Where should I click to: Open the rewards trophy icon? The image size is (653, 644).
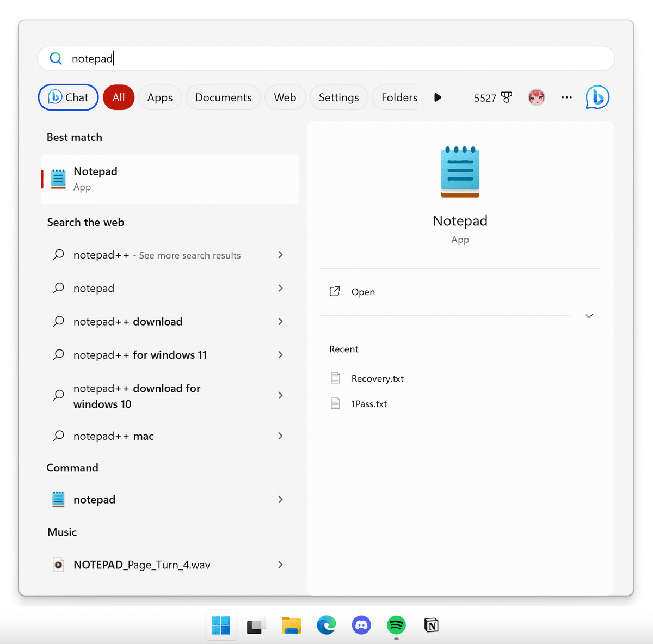507,97
